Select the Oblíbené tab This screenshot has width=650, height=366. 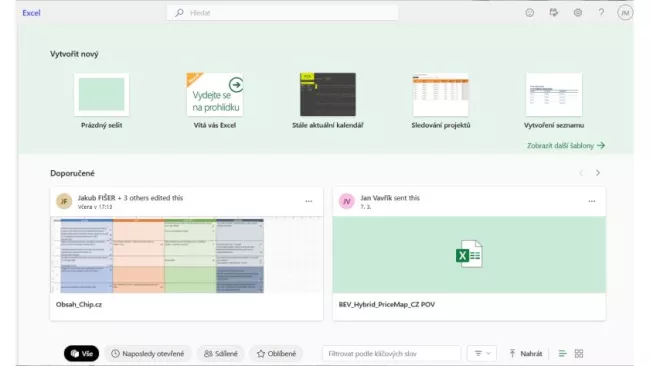pos(276,354)
